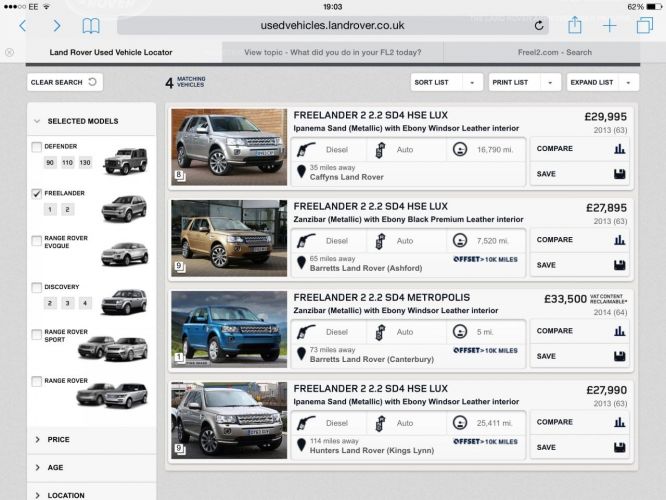Click compare chart icon for £27,990 Freelander
The height and width of the screenshot is (500, 666).
620,422
